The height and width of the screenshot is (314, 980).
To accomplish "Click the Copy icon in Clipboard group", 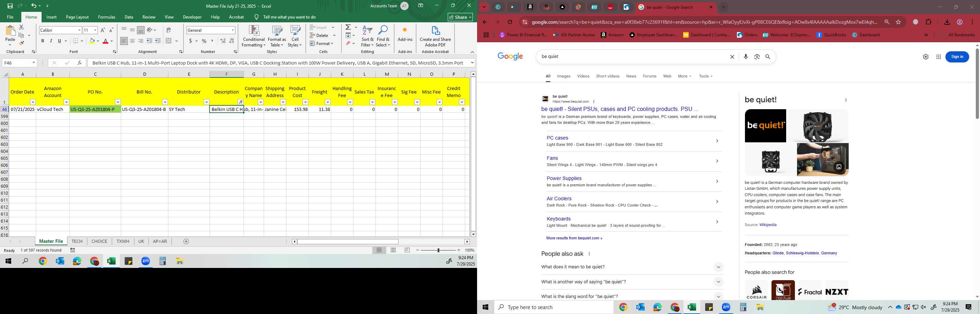I will [x=21, y=35].
